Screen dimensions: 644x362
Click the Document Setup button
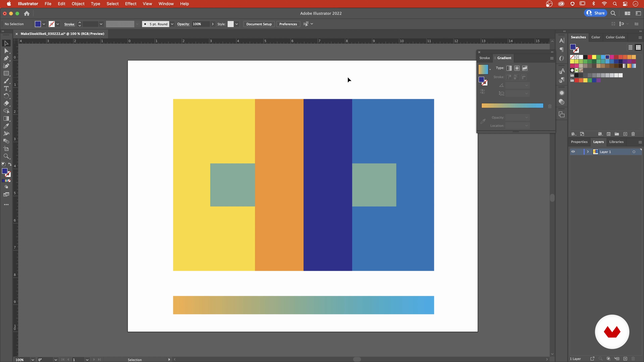[x=259, y=24]
